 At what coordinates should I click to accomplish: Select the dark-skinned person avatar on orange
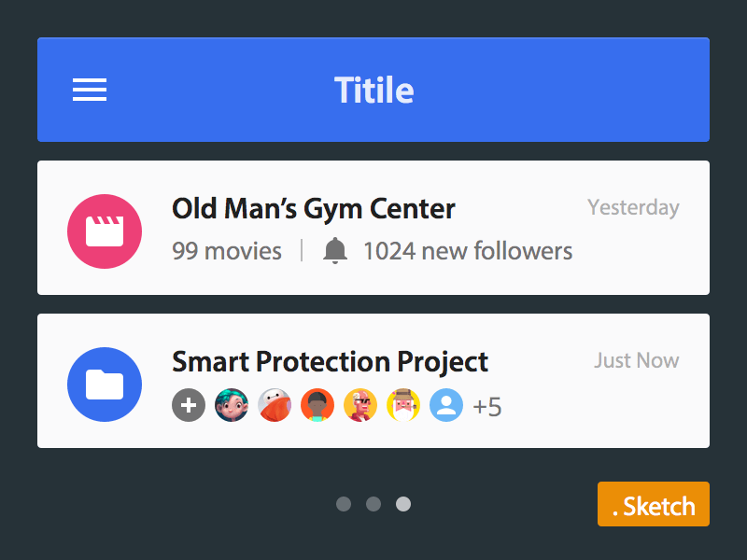tap(317, 405)
